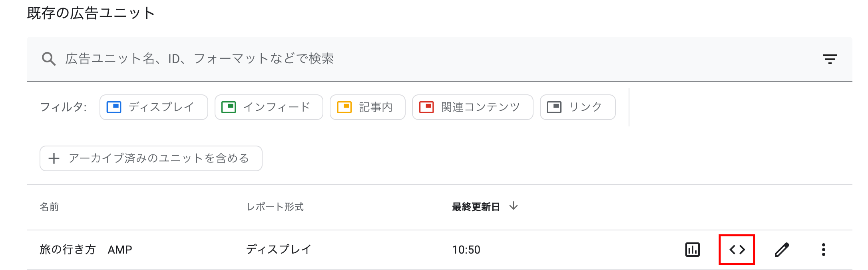The image size is (868, 270).
Task: Get code for 旅の行き方 AMP unit
Action: pos(737,250)
